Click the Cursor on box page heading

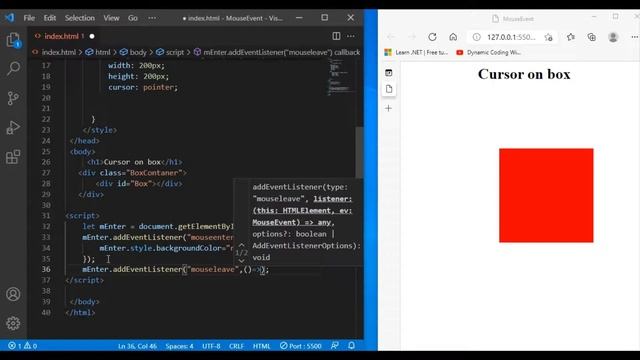(x=524, y=74)
